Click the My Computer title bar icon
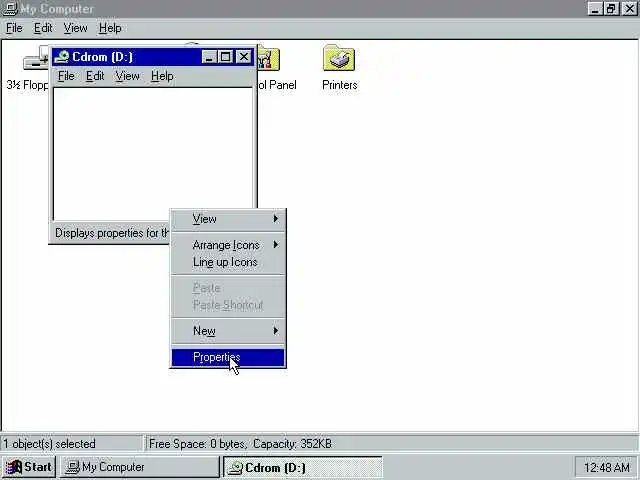The height and width of the screenshot is (480, 640). (x=10, y=8)
